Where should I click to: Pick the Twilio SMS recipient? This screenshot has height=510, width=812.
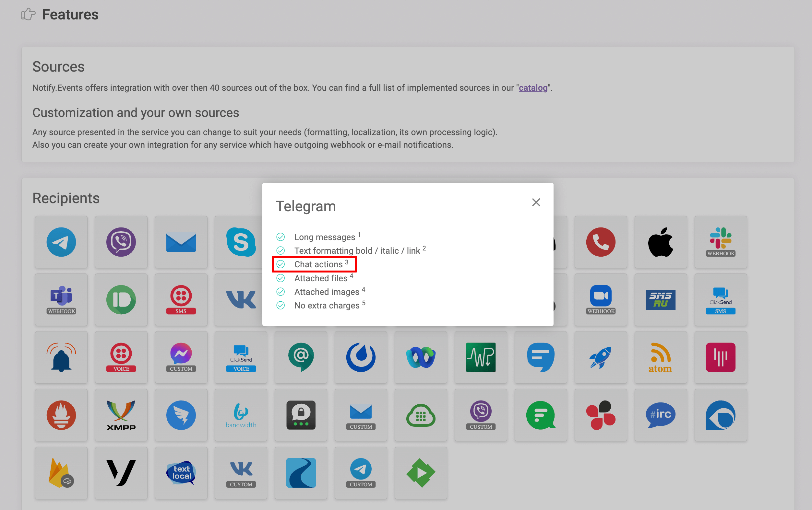181,299
